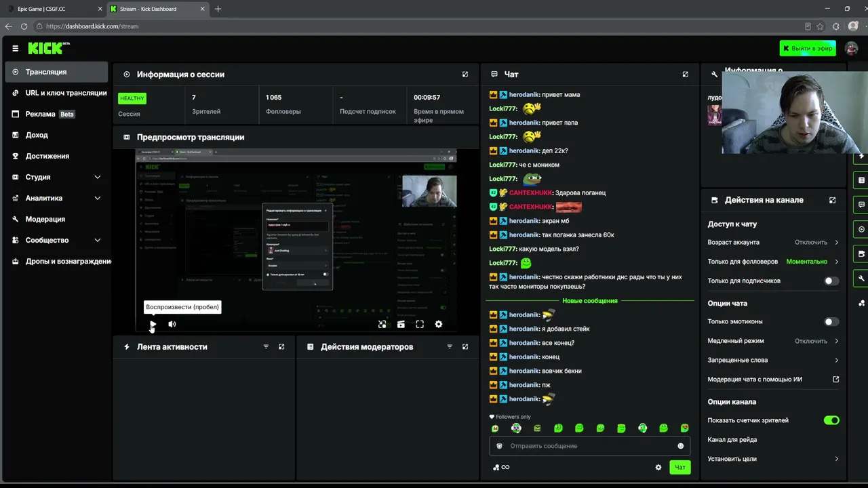Viewport: 868px width, 488px height.
Task: Click the Новые сообщения divider label
Action: (x=590, y=300)
